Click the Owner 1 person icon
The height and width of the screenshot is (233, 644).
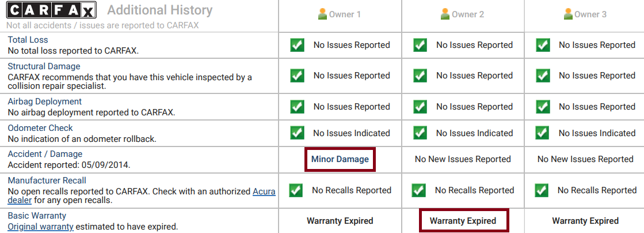tap(322, 14)
